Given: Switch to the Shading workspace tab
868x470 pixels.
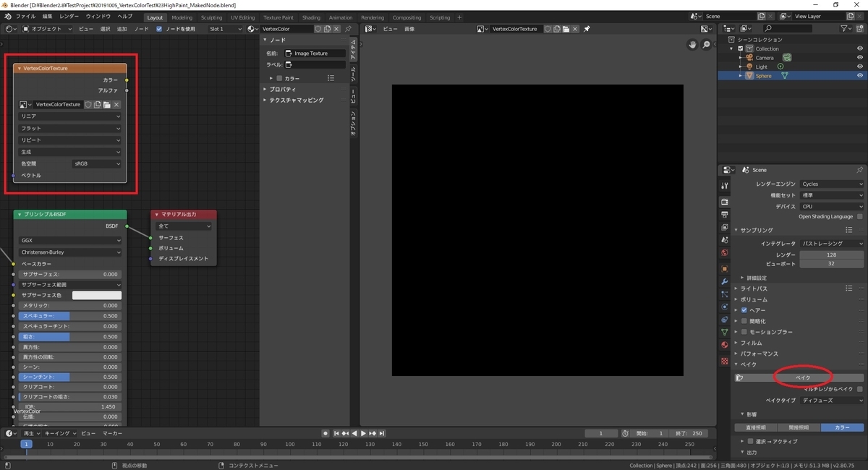Looking at the screenshot, I should pyautogui.click(x=311, y=17).
